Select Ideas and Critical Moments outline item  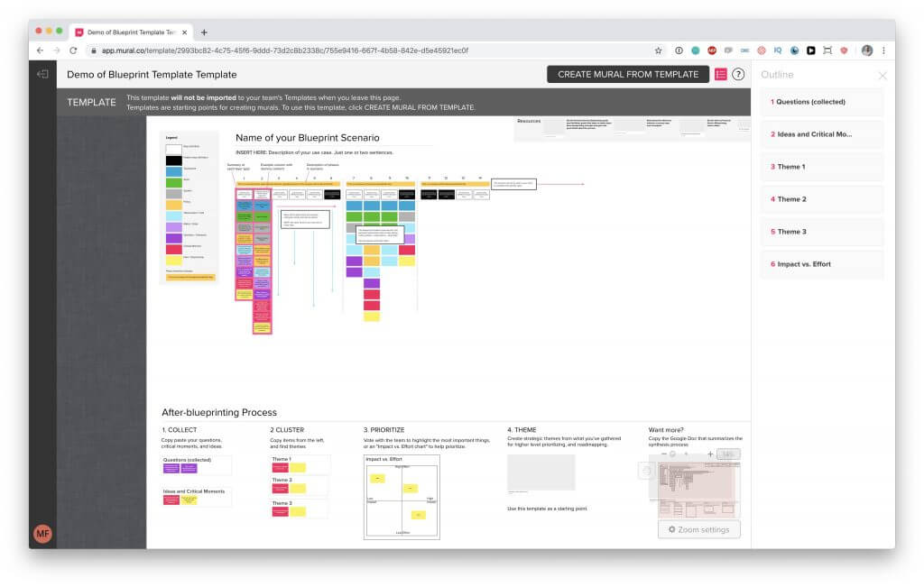[821, 134]
